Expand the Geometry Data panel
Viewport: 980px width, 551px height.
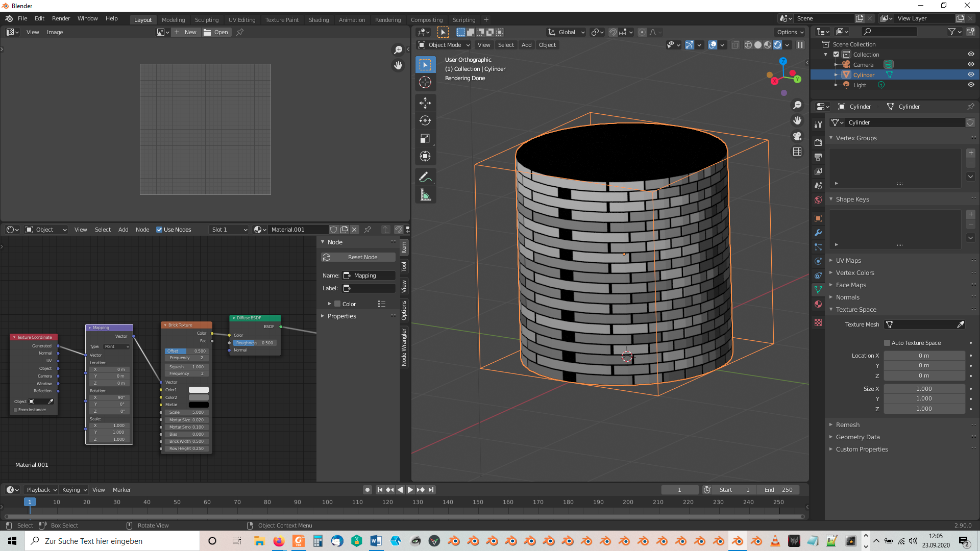point(857,437)
